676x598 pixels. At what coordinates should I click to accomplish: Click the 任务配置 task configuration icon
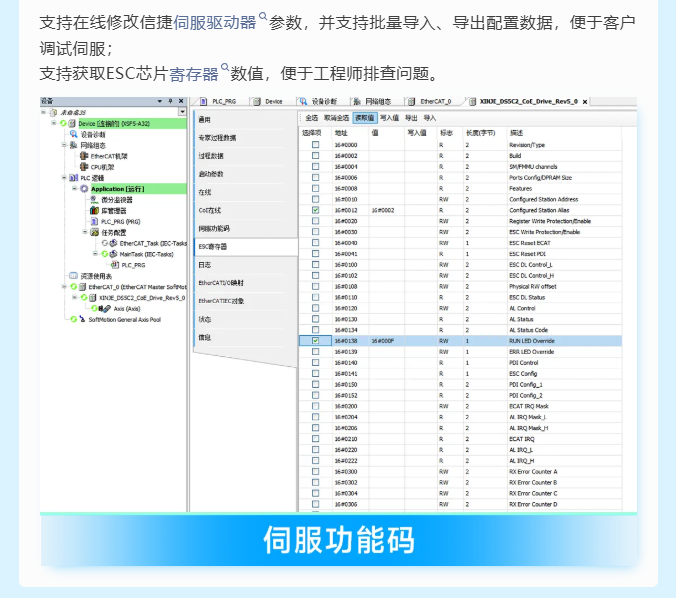pos(95,232)
